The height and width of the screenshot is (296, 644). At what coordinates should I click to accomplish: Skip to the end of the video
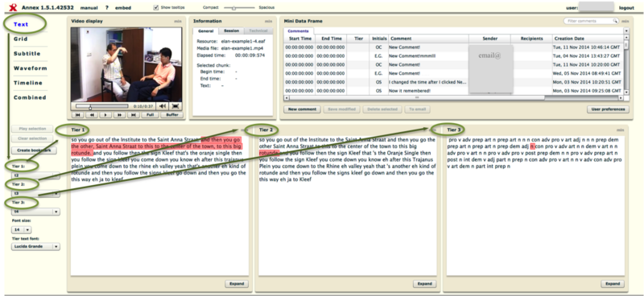(133, 115)
